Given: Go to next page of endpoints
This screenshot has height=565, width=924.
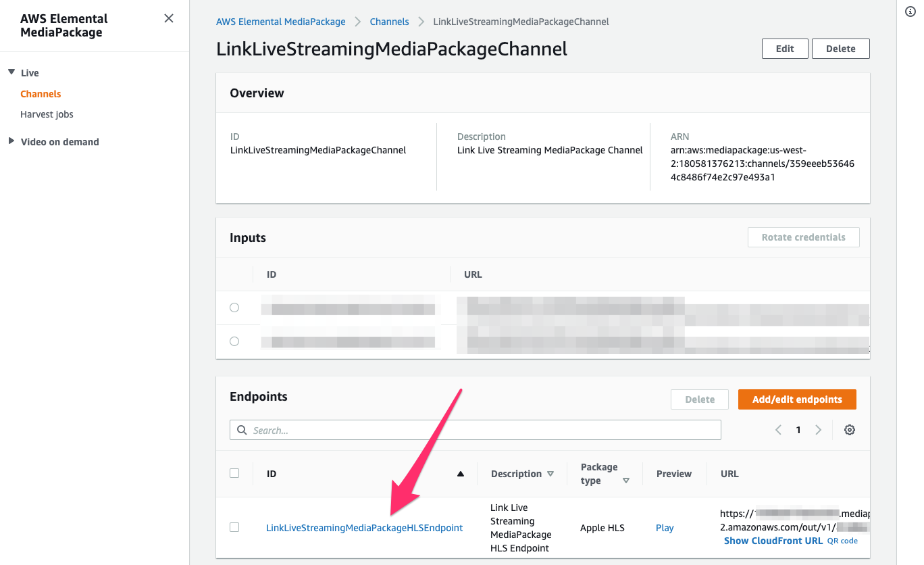Looking at the screenshot, I should (818, 429).
